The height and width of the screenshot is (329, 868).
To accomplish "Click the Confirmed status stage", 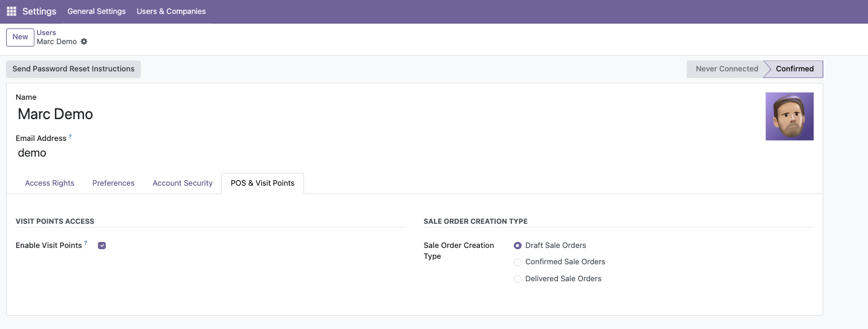I will click(x=794, y=69).
